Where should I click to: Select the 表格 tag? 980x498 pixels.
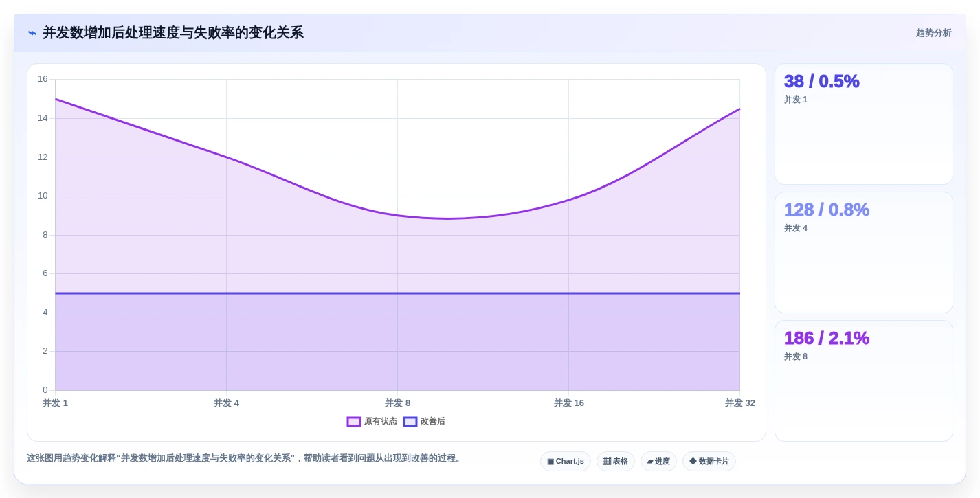tap(616, 462)
